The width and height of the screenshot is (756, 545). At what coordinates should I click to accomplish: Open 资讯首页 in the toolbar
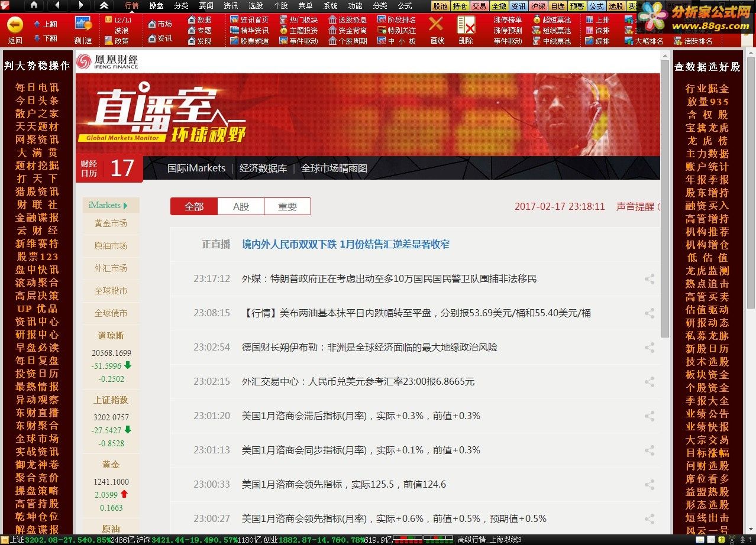point(250,20)
